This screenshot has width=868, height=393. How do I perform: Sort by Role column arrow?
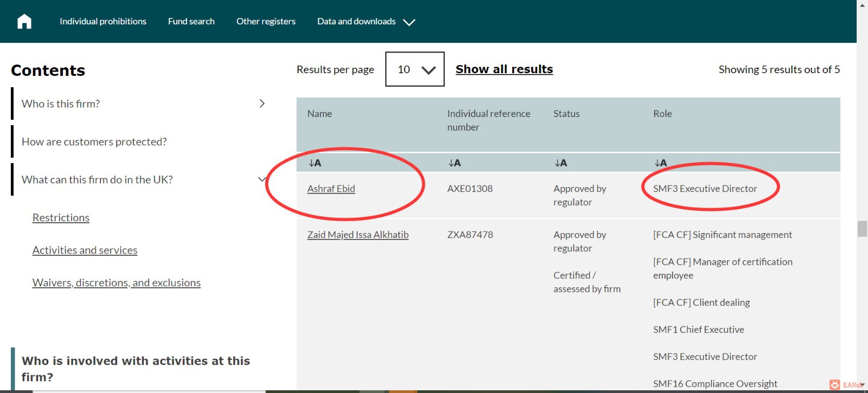click(x=661, y=163)
